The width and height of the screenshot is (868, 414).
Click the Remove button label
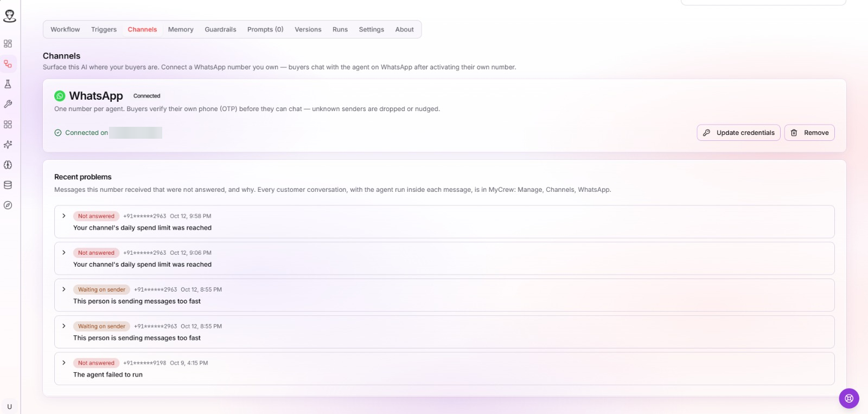point(816,133)
